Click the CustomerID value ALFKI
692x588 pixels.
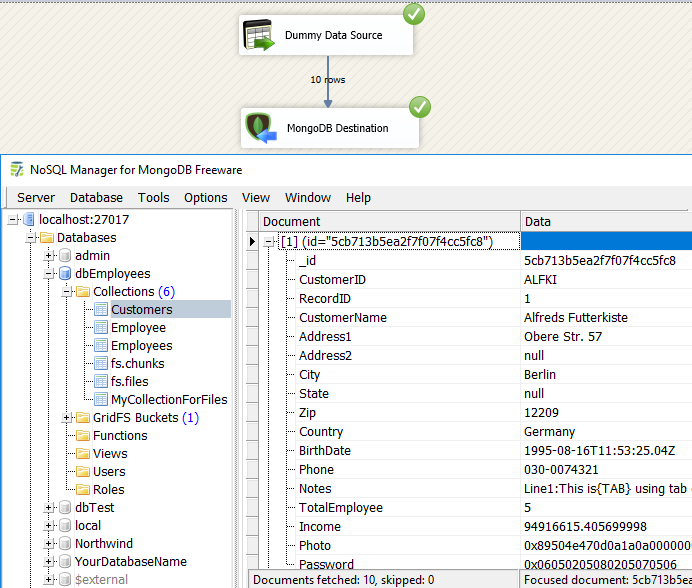pyautogui.click(x=540, y=280)
